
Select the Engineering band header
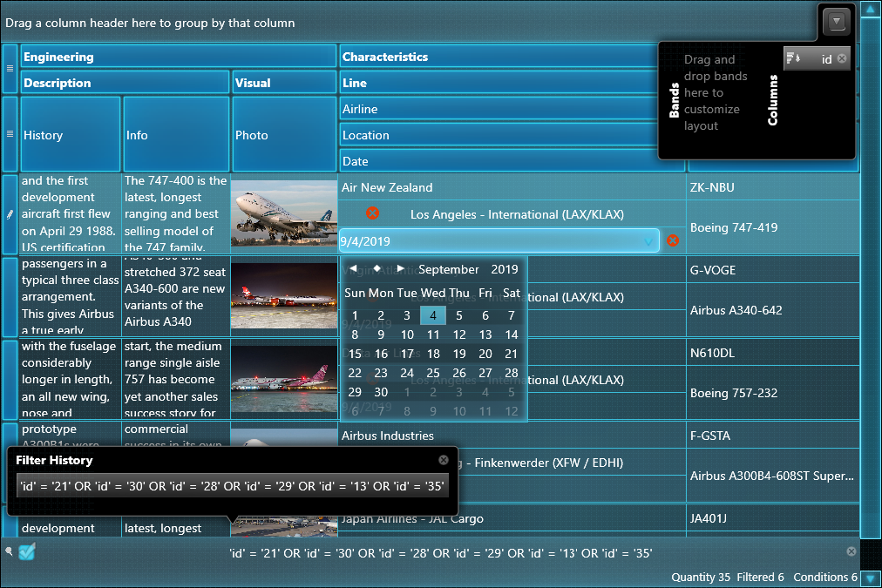click(x=179, y=57)
